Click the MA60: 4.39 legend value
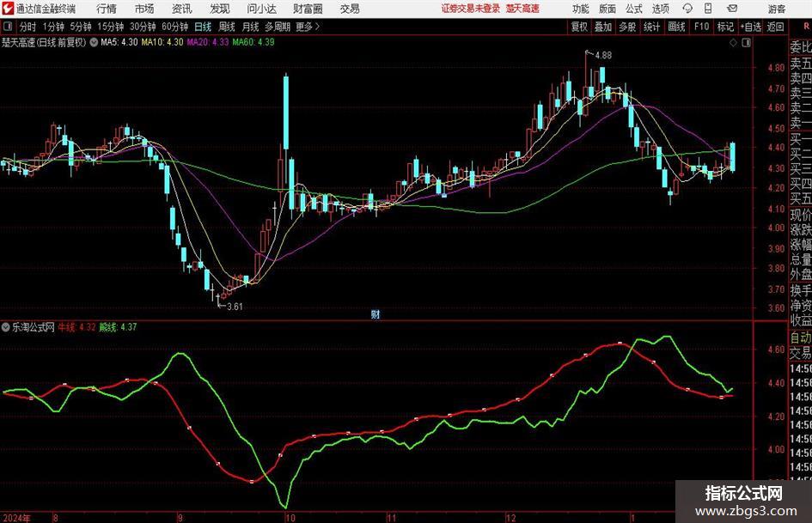This screenshot has height=523, width=812. 253,42
